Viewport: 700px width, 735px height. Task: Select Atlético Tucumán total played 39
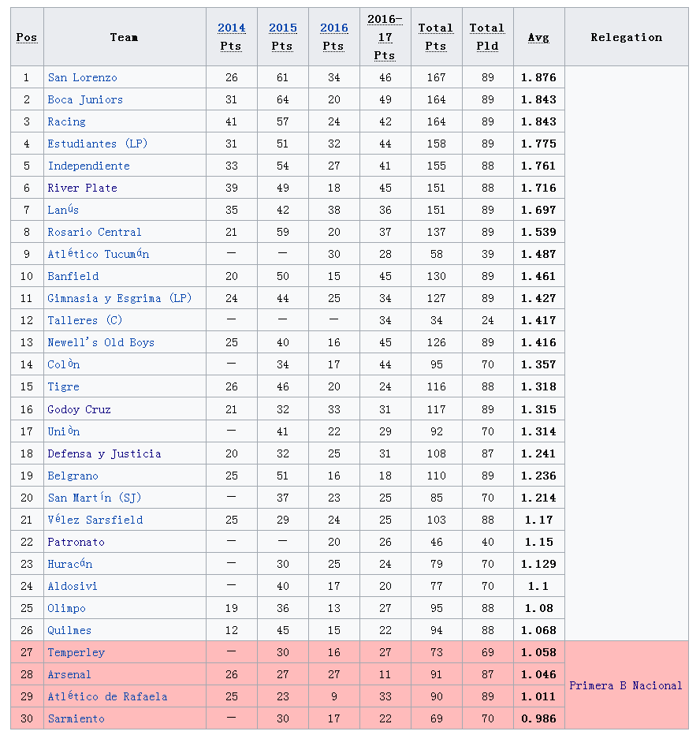click(x=488, y=254)
